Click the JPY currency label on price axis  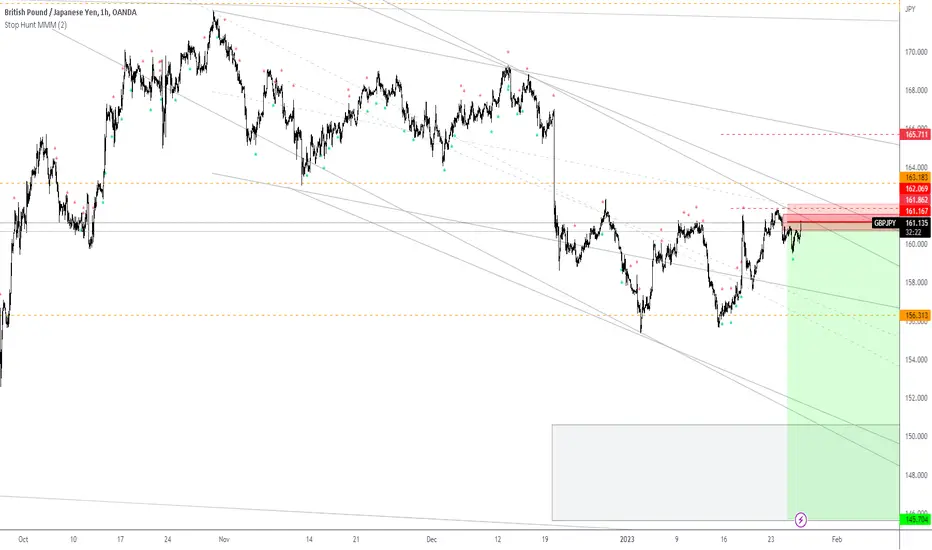click(x=909, y=9)
